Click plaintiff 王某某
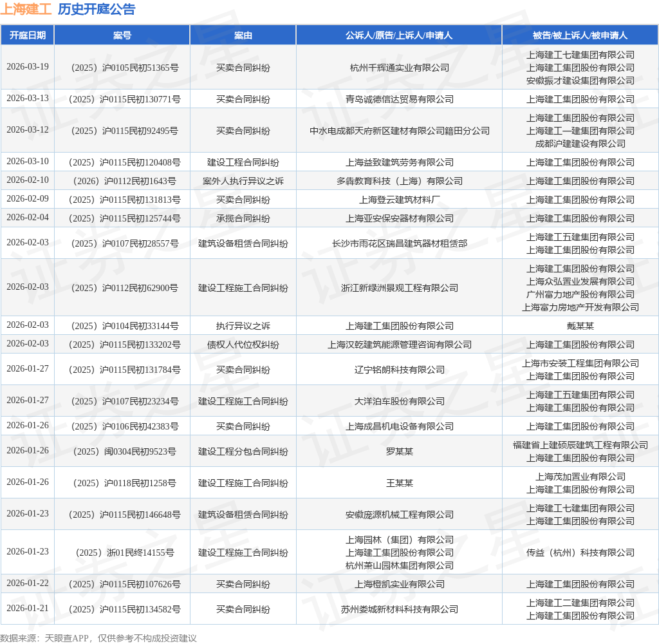659x644 pixels. [x=399, y=483]
